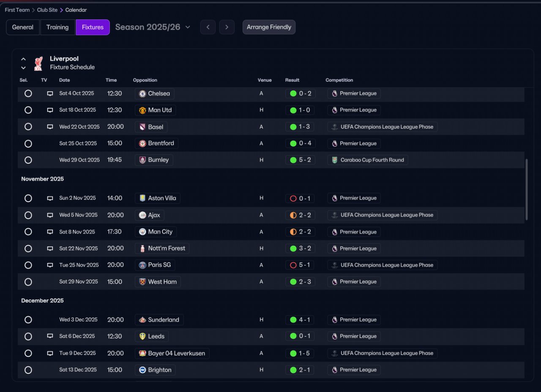Screen dimensions: 541x392
Task: Click the Brentford club badge
Action: [x=142, y=143]
